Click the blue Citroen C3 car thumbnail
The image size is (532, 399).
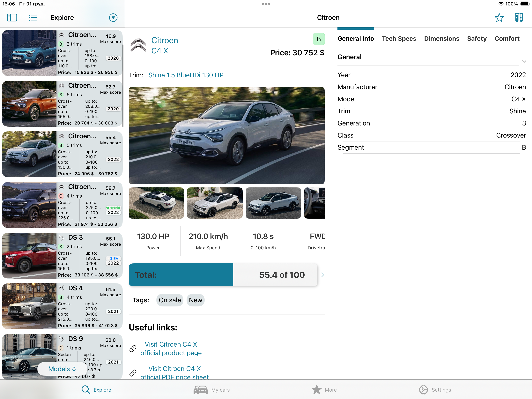(x=29, y=53)
